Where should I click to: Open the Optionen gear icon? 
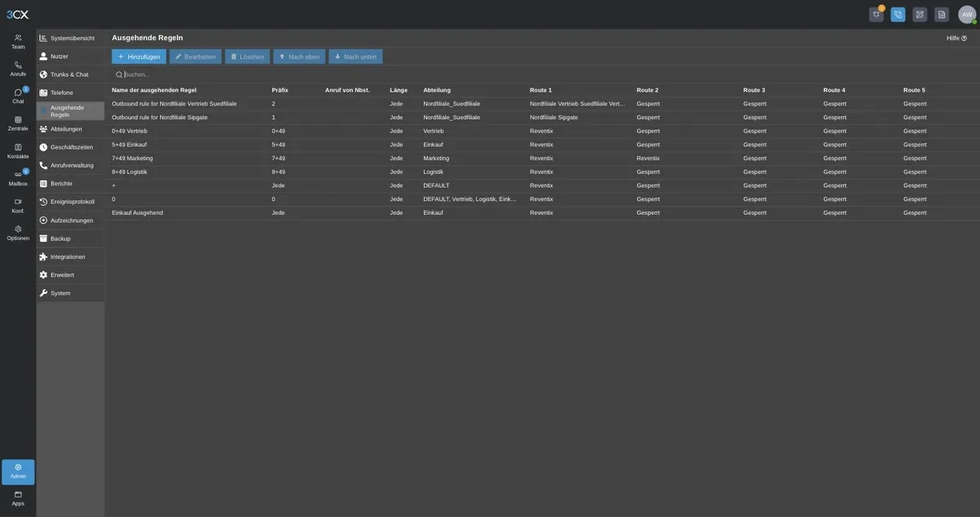[x=18, y=233]
